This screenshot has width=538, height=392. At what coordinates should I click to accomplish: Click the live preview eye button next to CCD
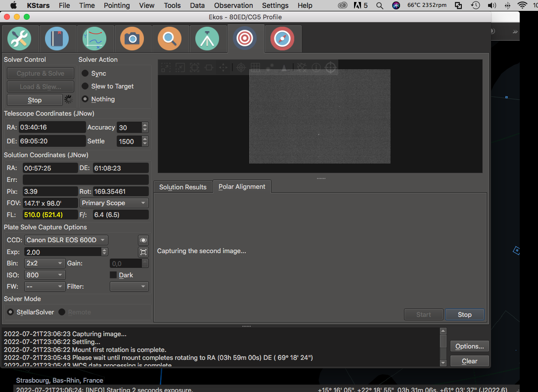(143, 240)
